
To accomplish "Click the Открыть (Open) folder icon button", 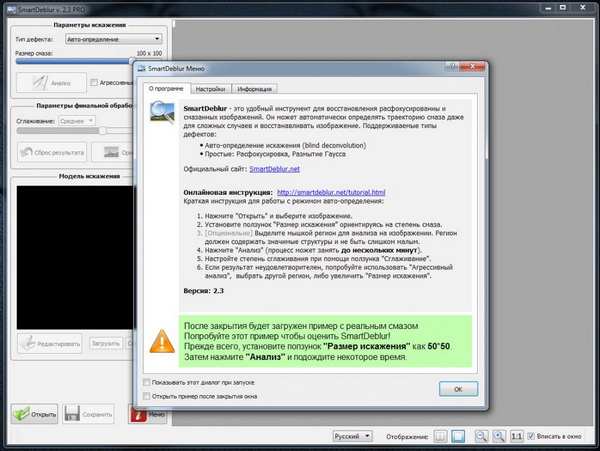I will pos(36,413).
